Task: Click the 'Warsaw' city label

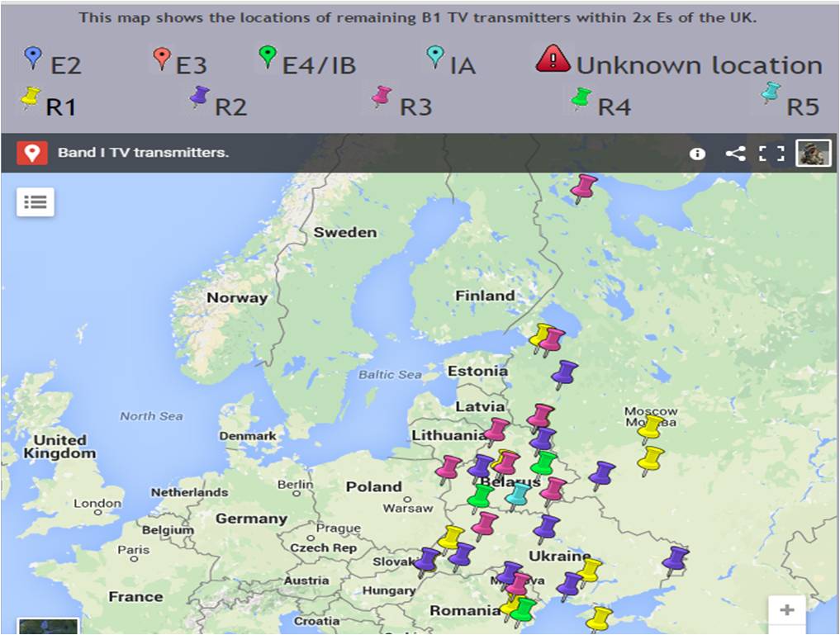Action: tap(408, 508)
